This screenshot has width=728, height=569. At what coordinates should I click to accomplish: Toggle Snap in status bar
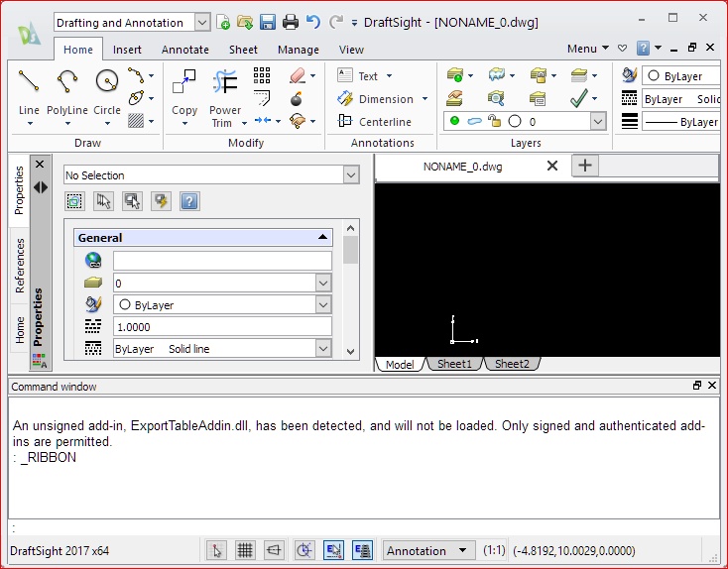click(216, 550)
